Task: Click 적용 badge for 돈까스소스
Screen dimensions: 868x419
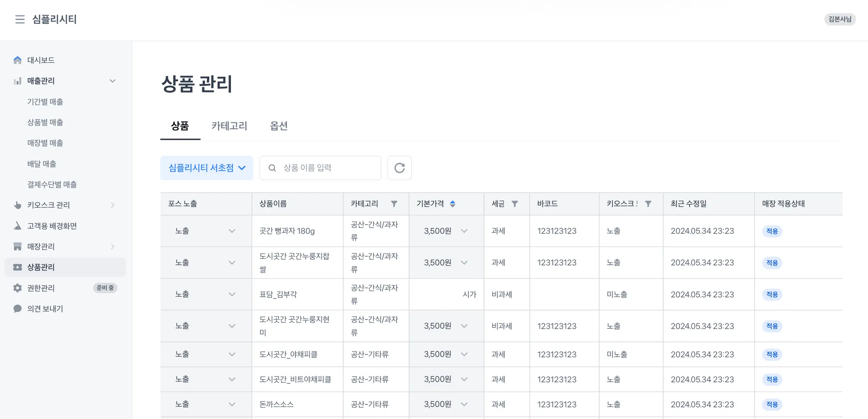Action: click(x=772, y=405)
